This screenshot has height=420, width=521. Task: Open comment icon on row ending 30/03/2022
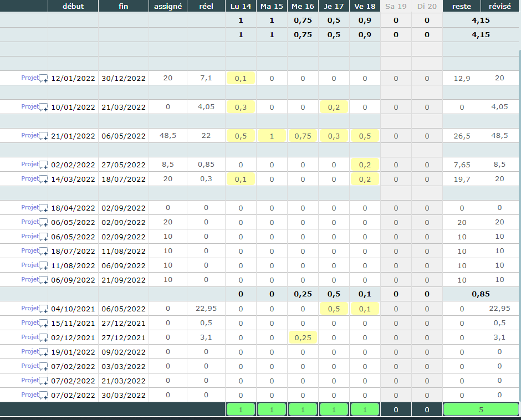[x=43, y=396]
